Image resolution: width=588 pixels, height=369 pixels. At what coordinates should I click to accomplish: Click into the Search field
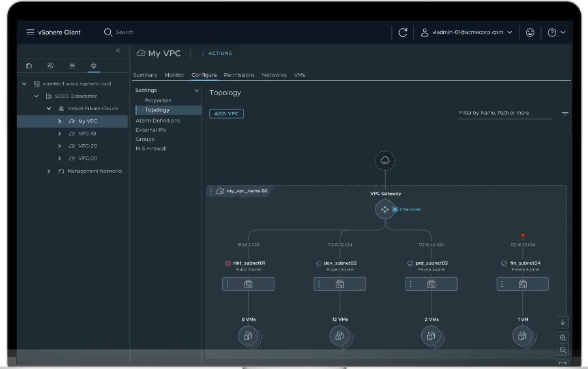coord(125,32)
